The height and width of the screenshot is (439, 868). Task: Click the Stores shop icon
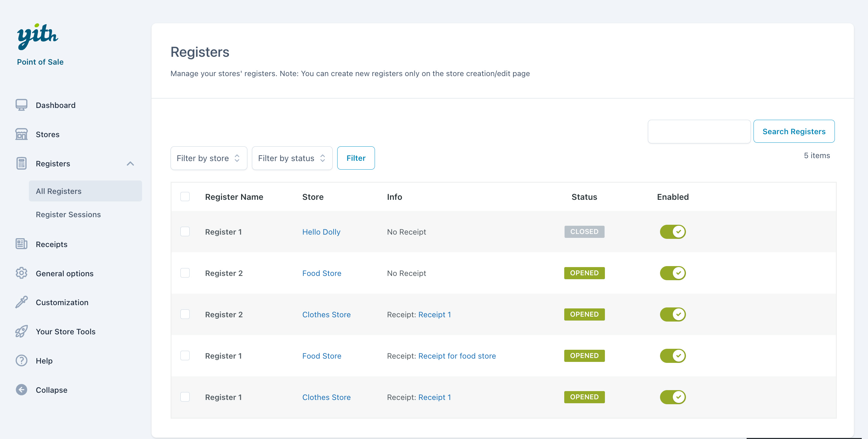(21, 134)
